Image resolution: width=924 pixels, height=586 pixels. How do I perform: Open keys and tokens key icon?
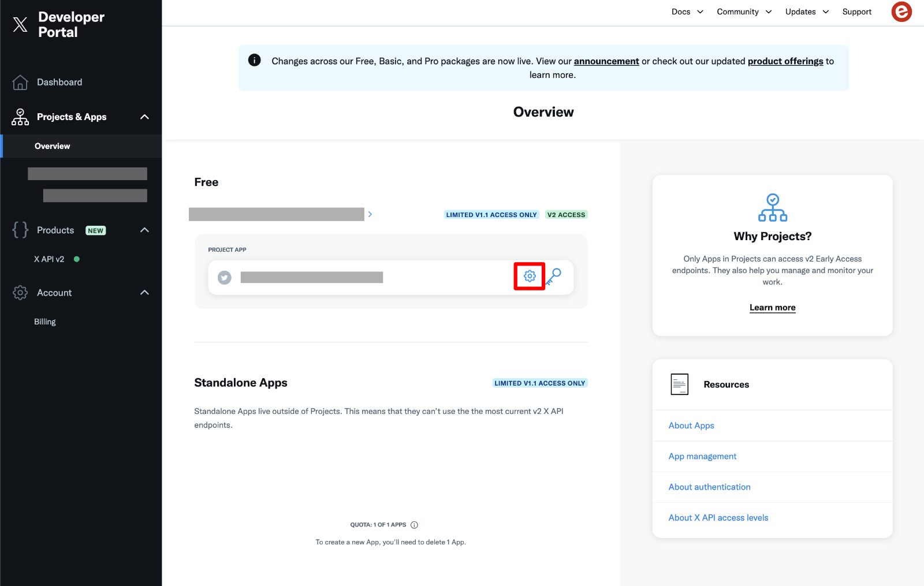coord(553,277)
